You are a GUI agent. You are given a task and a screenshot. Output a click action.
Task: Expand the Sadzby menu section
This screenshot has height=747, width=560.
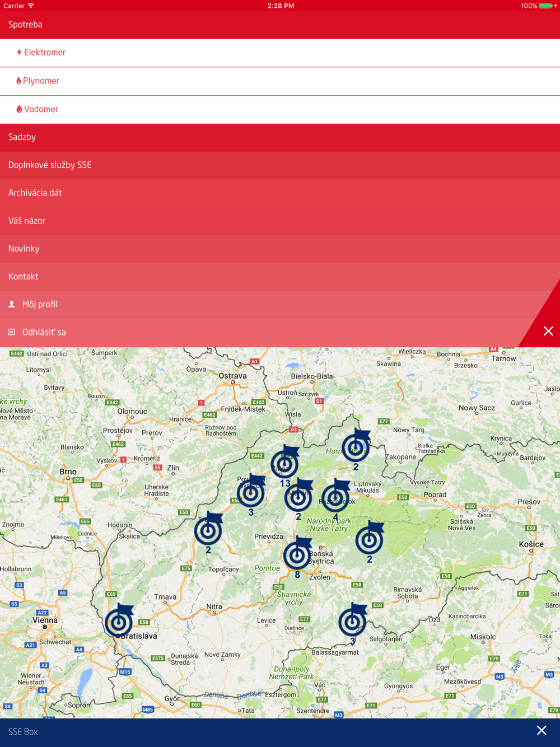point(280,137)
